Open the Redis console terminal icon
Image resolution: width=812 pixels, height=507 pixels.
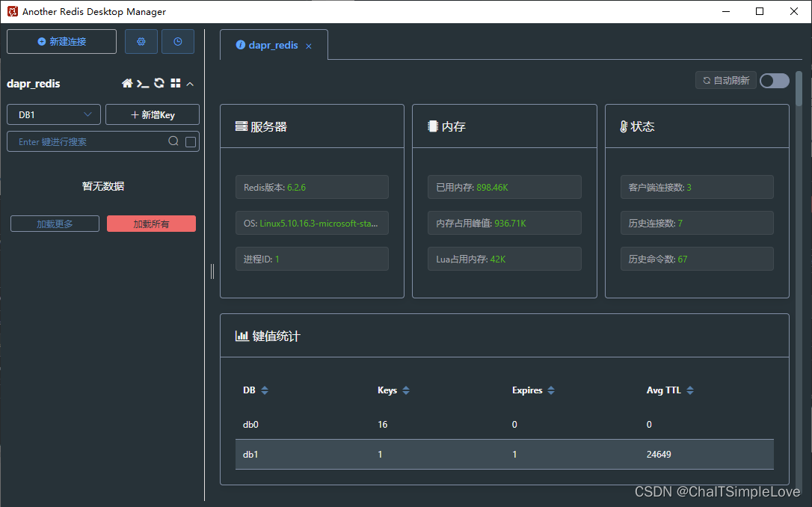point(143,83)
